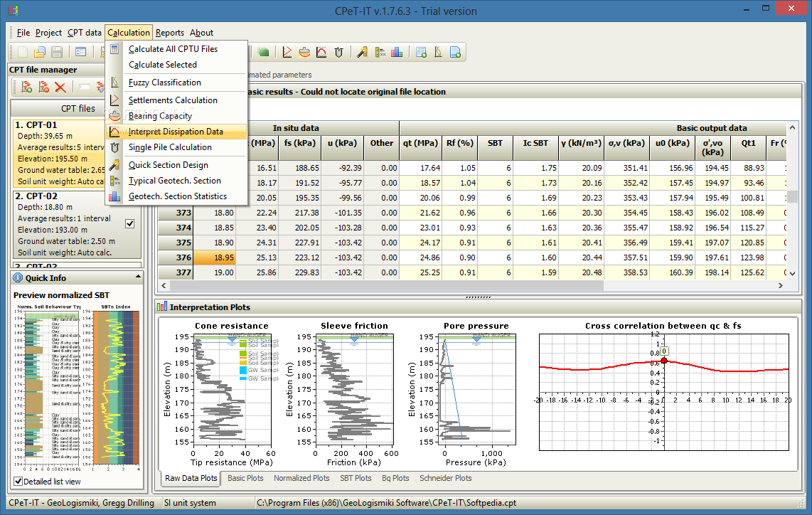This screenshot has width=812, height=515.
Task: Choose Calculate Selected menu entry
Action: click(x=176, y=65)
